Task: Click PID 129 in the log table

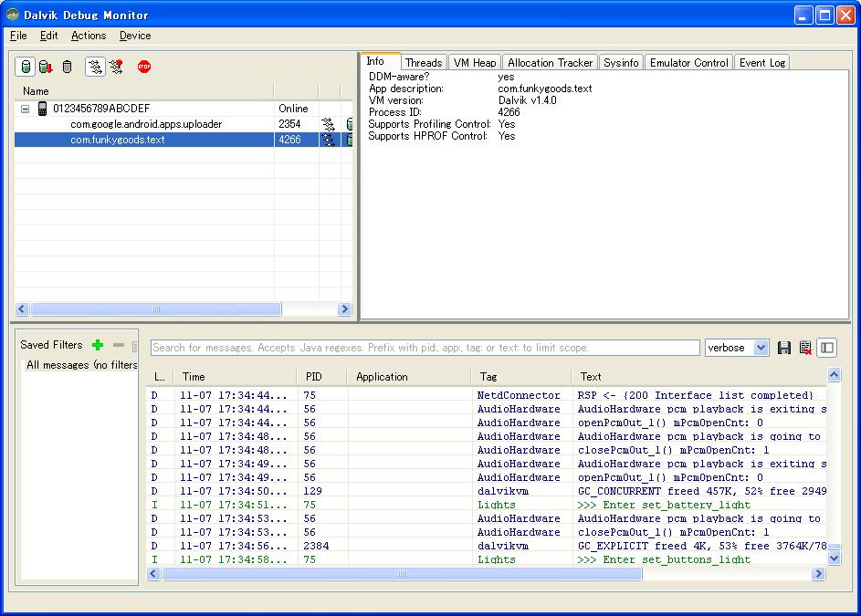Action: (x=312, y=491)
